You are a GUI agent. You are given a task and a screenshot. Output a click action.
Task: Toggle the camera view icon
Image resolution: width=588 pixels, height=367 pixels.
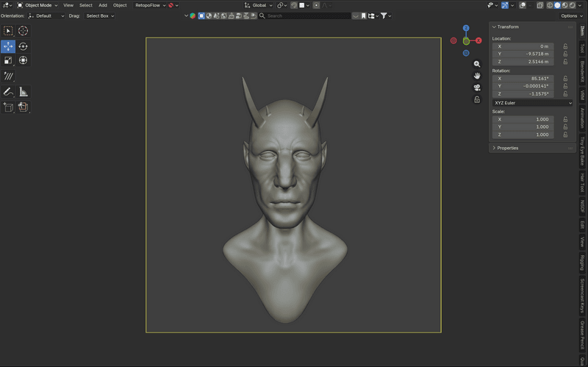pos(477,88)
